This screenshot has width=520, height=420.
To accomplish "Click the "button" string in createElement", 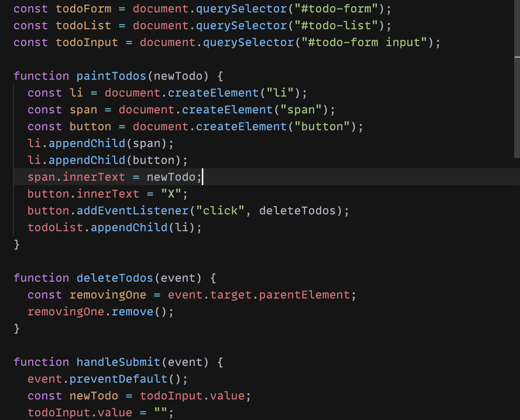I will [322, 127].
